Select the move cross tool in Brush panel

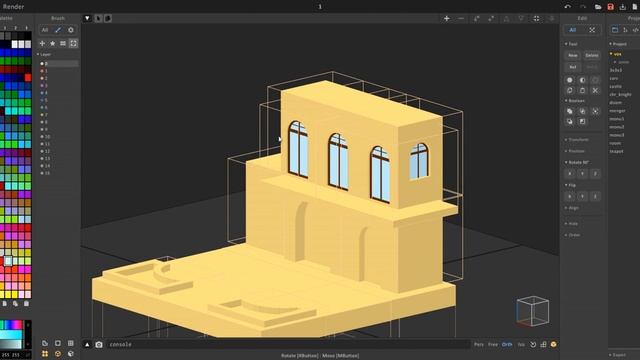tap(42, 43)
